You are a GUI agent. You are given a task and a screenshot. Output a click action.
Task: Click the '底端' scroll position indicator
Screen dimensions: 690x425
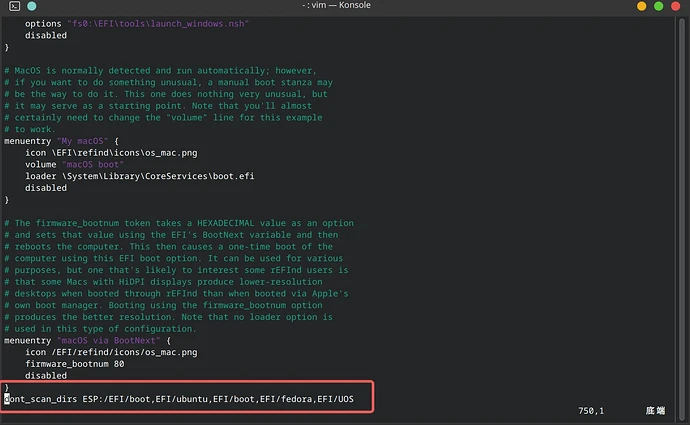click(x=654, y=411)
